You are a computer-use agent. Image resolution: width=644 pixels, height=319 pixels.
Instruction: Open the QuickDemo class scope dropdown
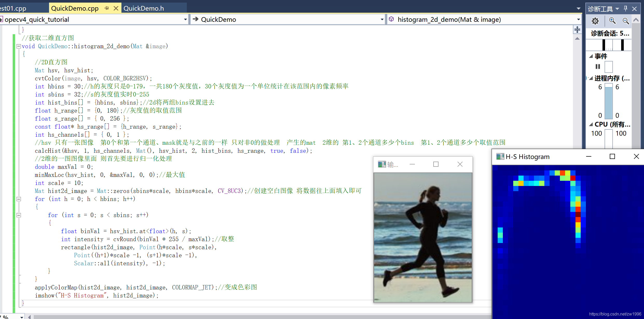(x=382, y=19)
